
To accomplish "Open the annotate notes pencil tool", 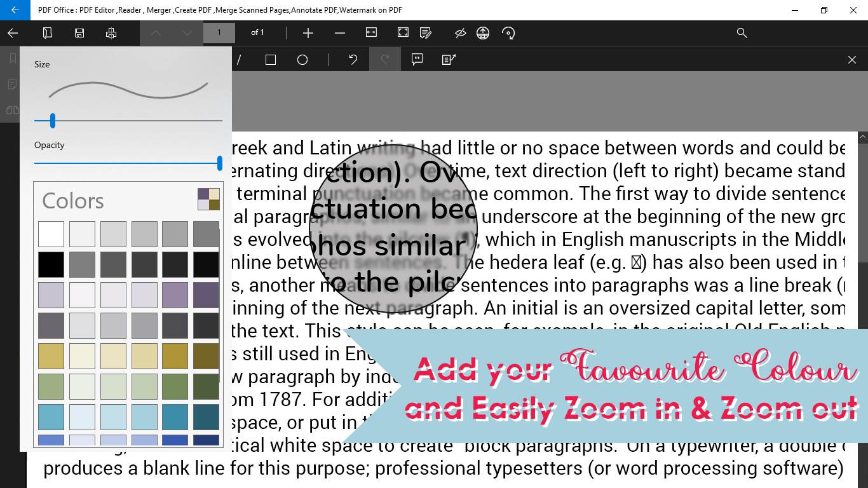I will (426, 33).
